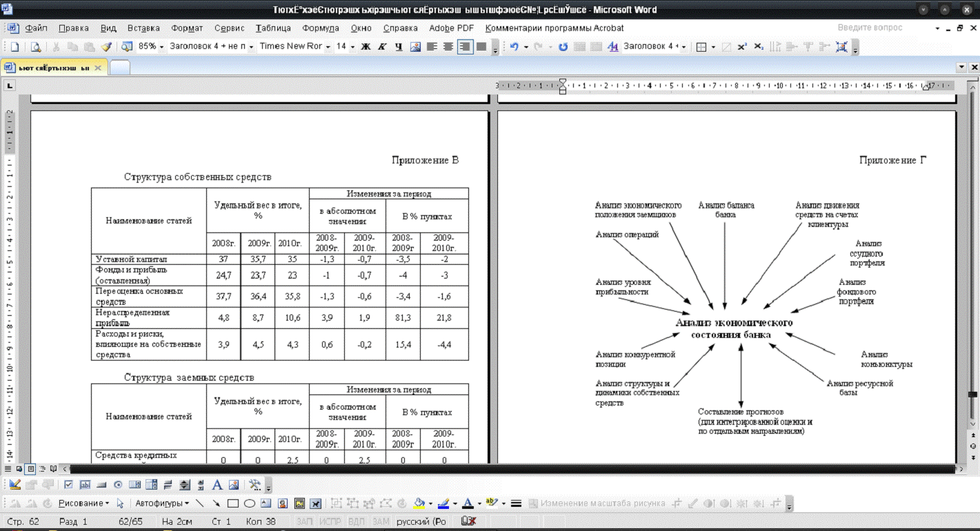Click the Format Painter brush icon

[x=106, y=47]
